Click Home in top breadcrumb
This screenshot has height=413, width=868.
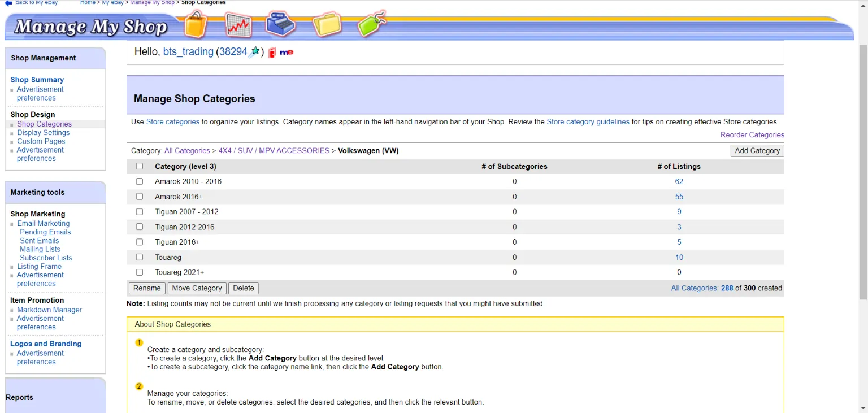coord(88,3)
